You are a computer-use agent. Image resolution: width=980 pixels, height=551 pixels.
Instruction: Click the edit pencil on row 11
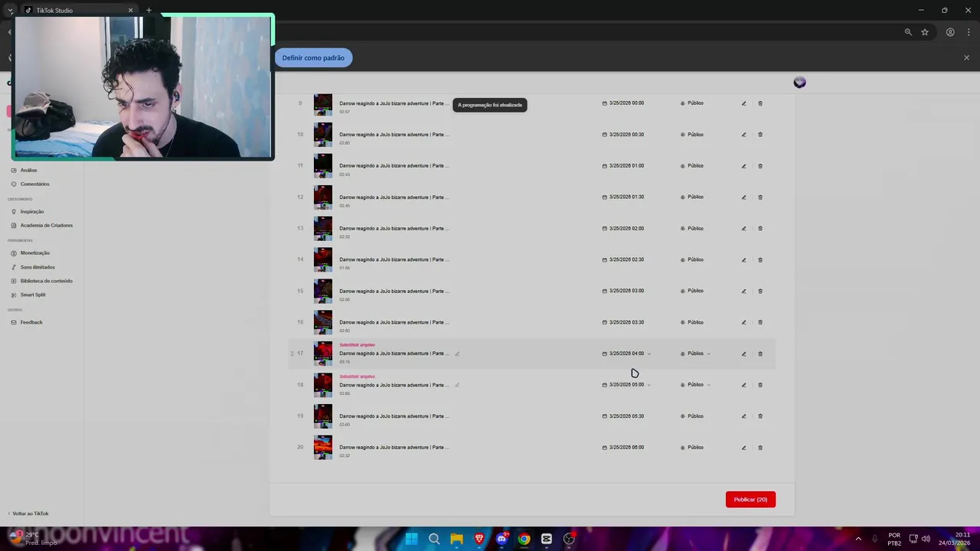click(x=743, y=166)
